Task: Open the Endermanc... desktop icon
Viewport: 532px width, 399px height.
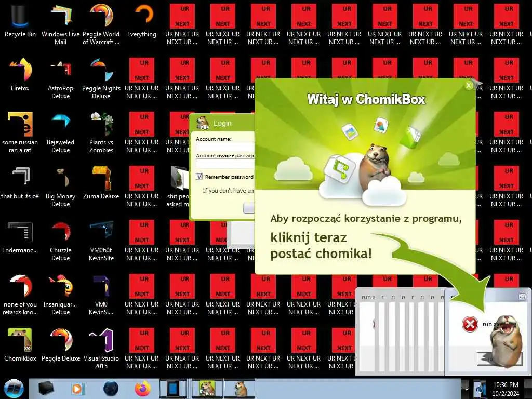Action: [20, 237]
